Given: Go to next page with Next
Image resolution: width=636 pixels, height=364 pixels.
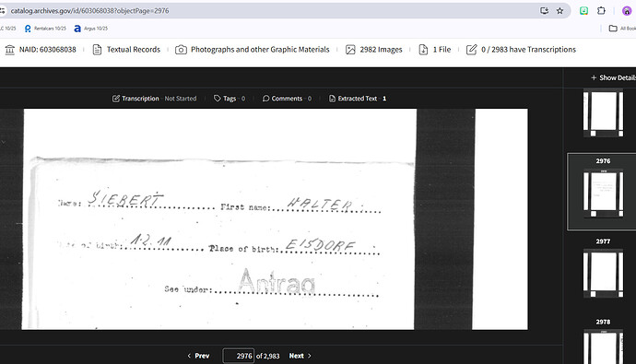Looking at the screenshot, I should 300,356.
